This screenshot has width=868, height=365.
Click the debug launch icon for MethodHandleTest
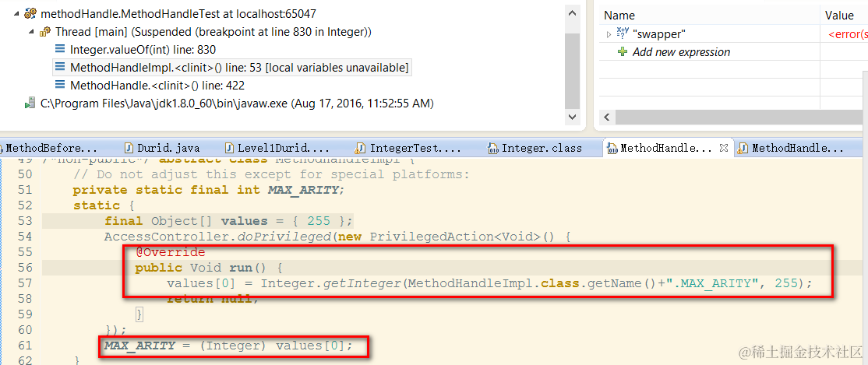tap(30, 14)
